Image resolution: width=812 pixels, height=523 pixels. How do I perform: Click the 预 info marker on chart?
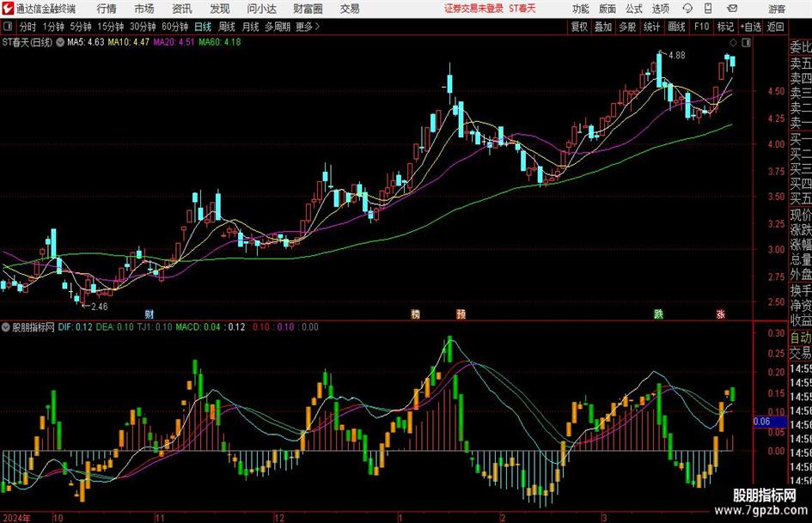tap(461, 313)
